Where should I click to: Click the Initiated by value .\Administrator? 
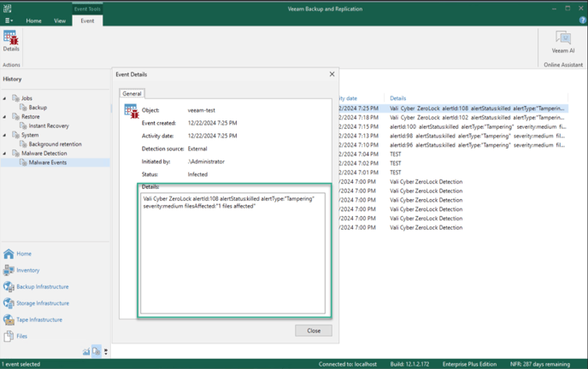point(206,161)
